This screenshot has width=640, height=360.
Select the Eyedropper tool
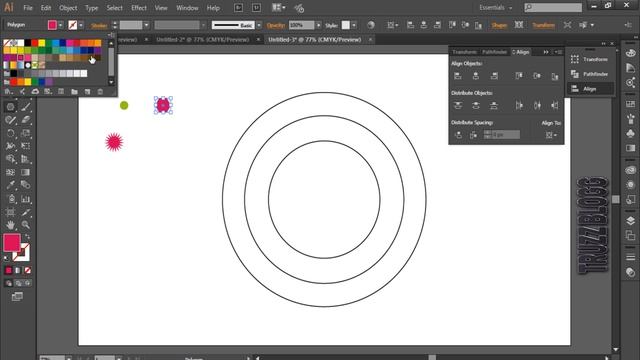(11, 185)
